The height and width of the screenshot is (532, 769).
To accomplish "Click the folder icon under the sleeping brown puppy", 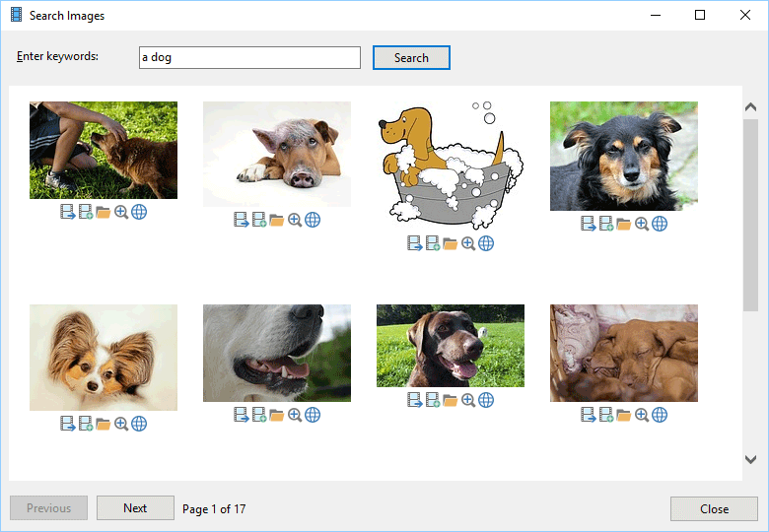I will point(624,415).
